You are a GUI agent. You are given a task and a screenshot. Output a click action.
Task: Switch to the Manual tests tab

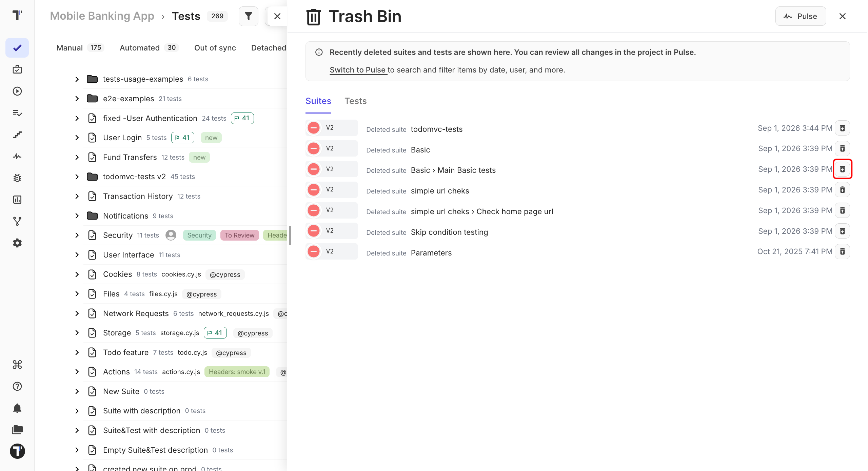pos(80,48)
